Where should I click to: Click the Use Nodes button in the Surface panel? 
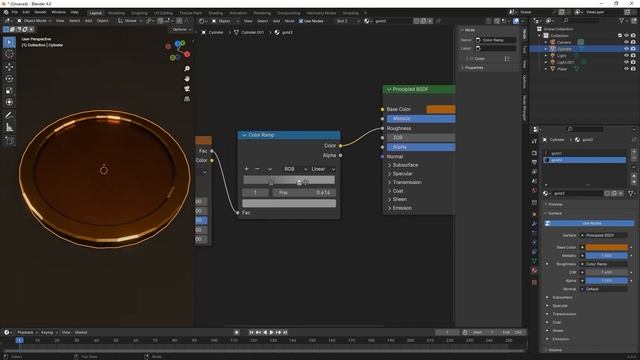[589, 223]
